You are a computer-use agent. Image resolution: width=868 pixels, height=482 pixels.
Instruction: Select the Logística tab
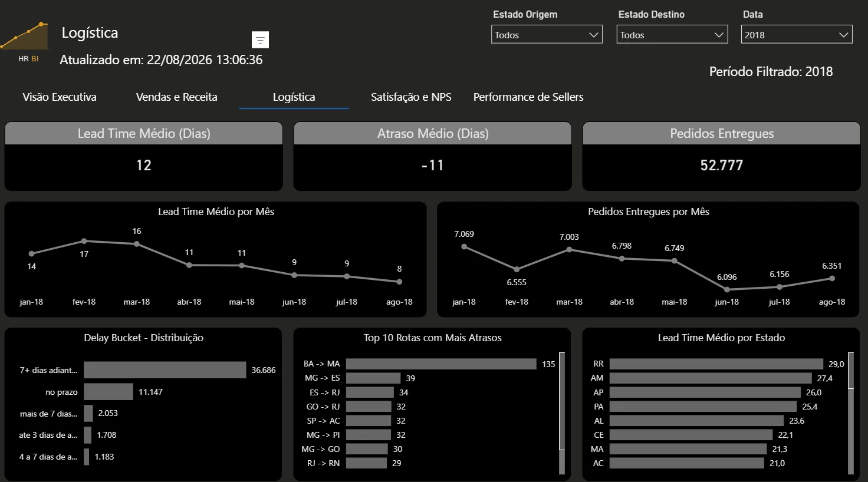294,97
